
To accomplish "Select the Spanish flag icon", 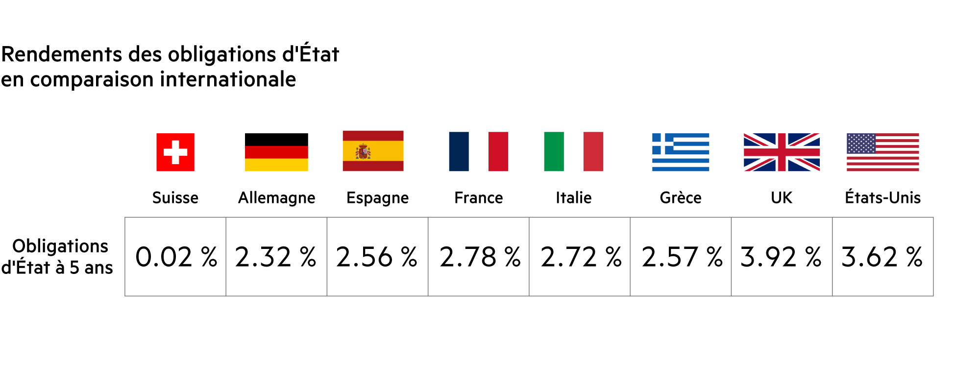I will (x=373, y=151).
